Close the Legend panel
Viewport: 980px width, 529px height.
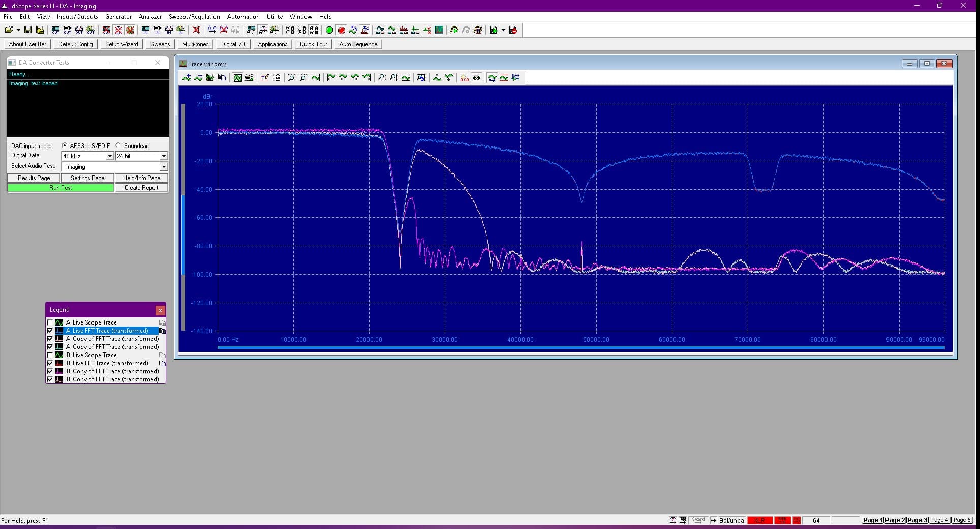pyautogui.click(x=160, y=310)
